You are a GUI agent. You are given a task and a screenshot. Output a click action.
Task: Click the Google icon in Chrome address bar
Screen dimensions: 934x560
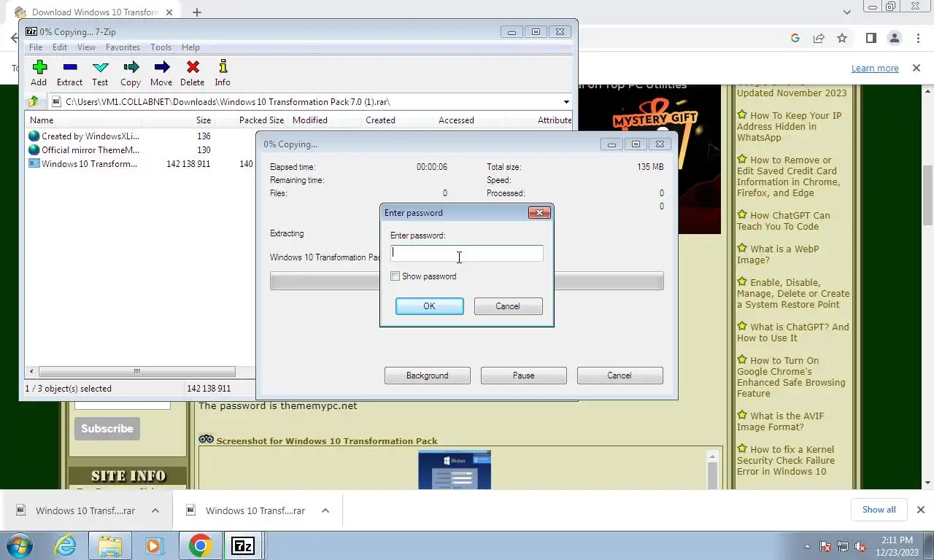pos(795,39)
